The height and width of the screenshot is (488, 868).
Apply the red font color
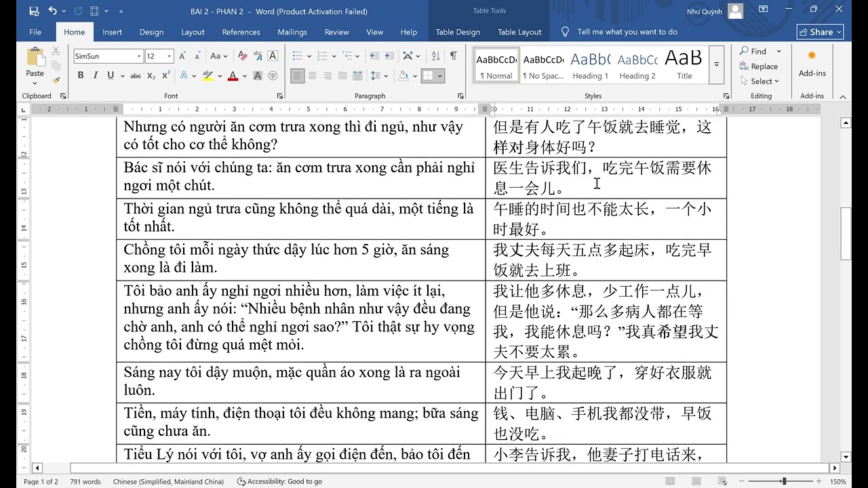click(233, 76)
